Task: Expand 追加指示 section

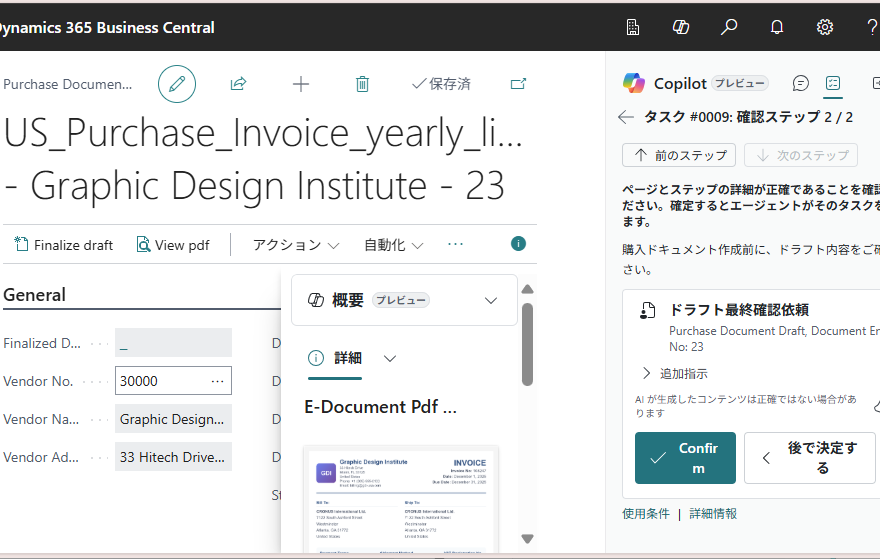Action: [674, 373]
